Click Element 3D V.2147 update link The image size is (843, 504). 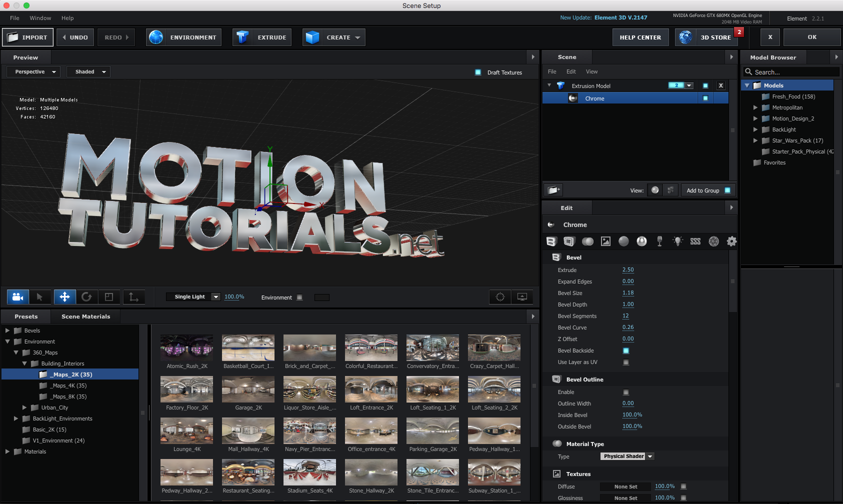coord(620,17)
